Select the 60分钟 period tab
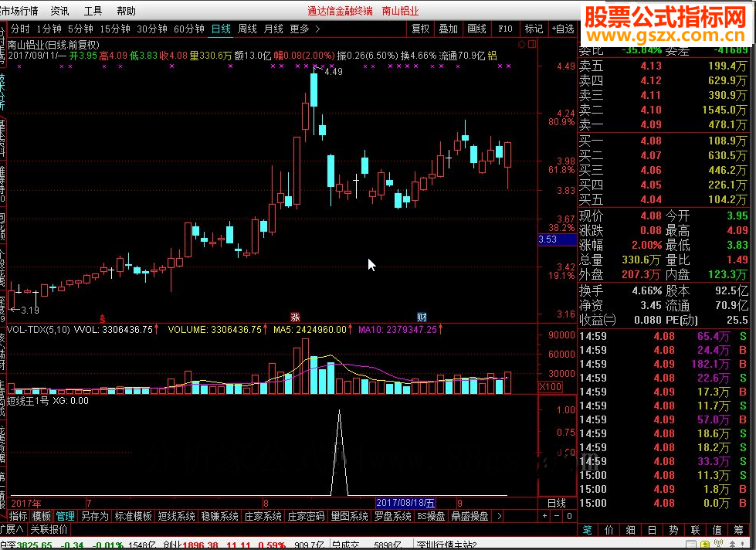Viewport: 756px width, 550px height. coord(189,29)
